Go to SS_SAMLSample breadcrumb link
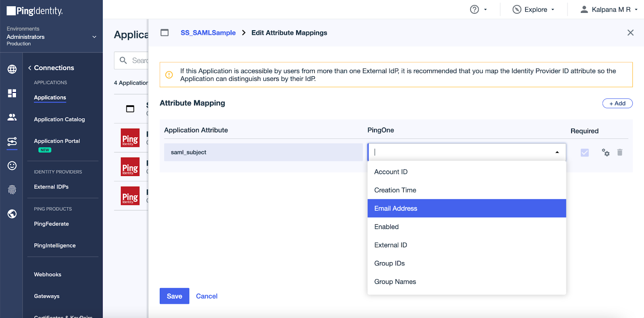Viewport: 644px width, 318px height. pos(208,33)
